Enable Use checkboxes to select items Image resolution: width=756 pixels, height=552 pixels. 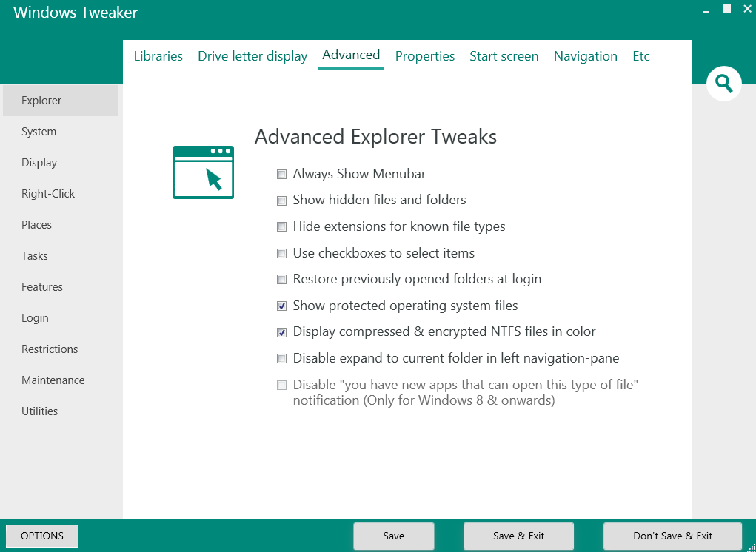coord(281,253)
